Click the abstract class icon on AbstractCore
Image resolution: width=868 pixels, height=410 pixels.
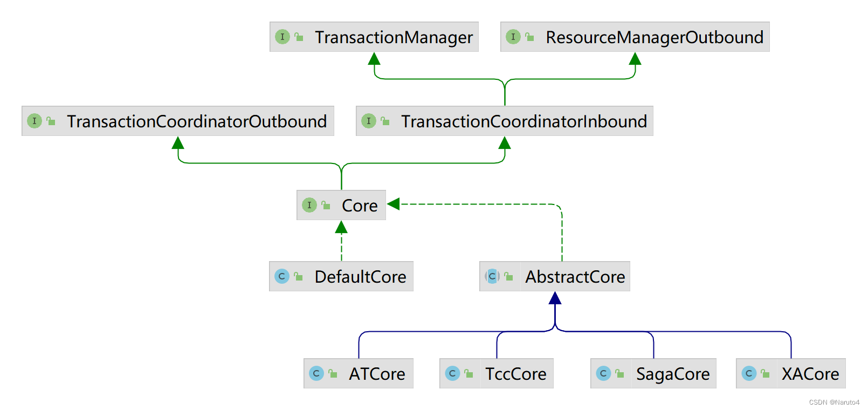492,276
